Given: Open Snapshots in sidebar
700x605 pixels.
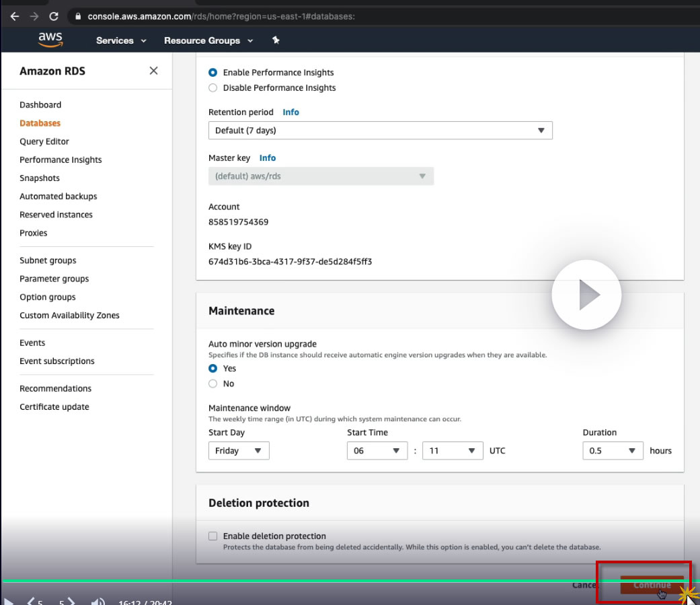Looking at the screenshot, I should coord(39,178).
